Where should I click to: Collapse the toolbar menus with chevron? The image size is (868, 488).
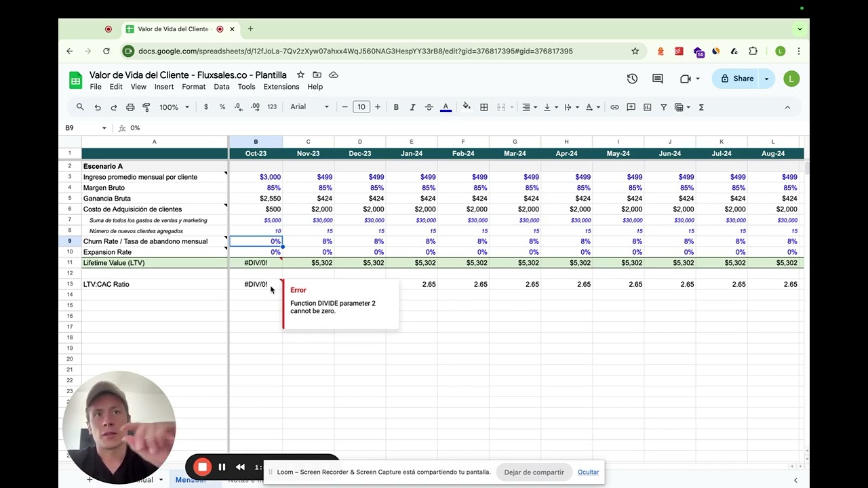pyautogui.click(x=787, y=107)
